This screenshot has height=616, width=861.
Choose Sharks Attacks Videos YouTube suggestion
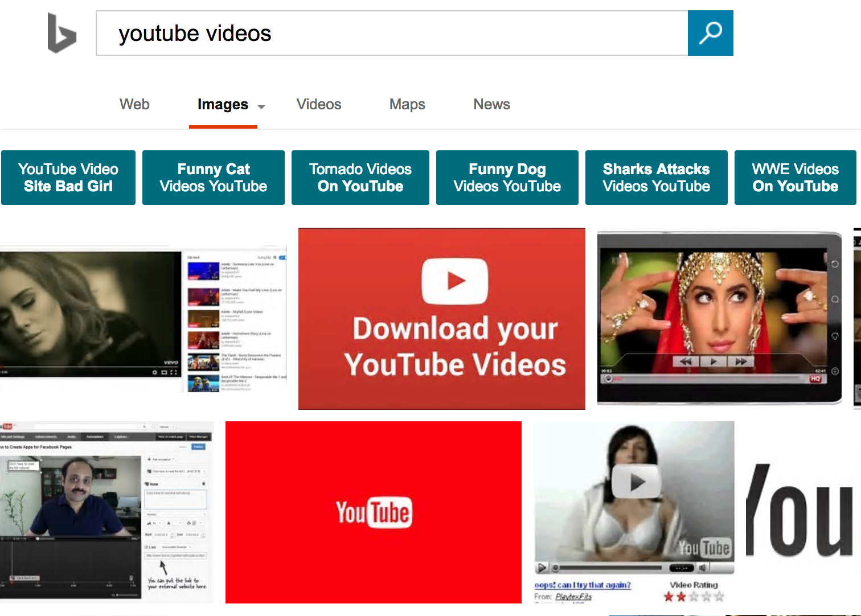point(657,178)
